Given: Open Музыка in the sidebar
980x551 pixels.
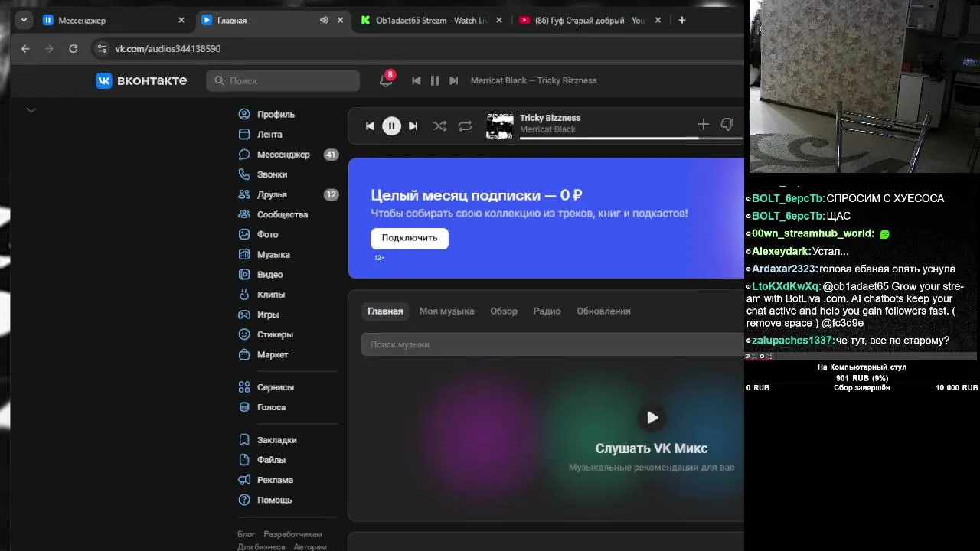Looking at the screenshot, I should pos(264,254).
